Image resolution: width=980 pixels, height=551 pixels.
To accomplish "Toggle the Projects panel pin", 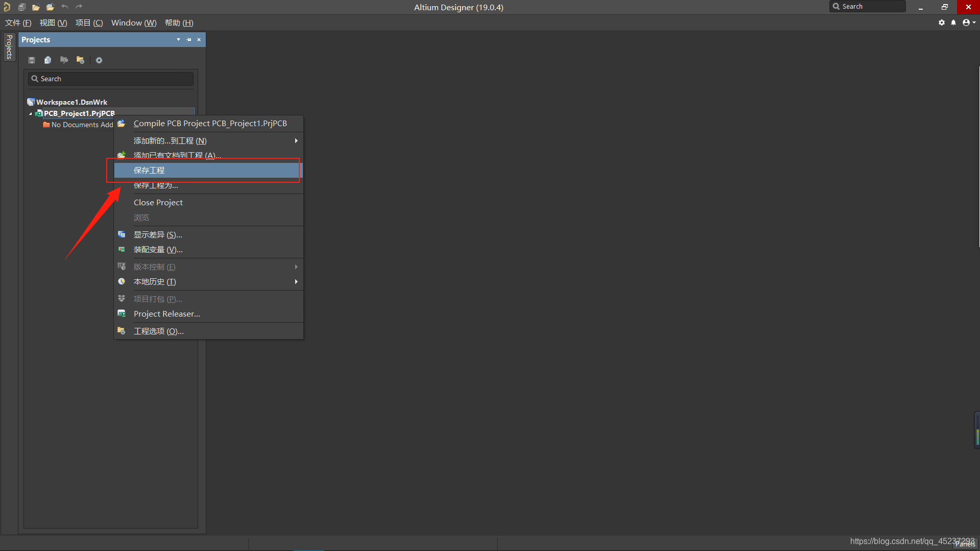I will pyautogui.click(x=189, y=40).
